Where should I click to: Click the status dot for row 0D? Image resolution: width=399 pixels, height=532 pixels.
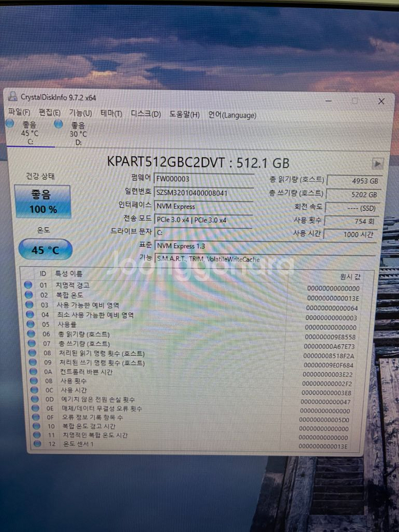pos(35,399)
